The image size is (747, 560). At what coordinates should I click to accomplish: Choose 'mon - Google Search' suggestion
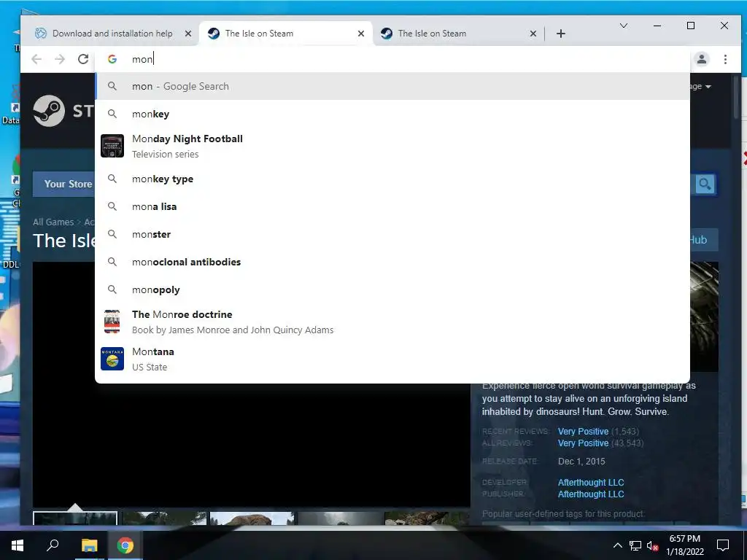pos(392,86)
